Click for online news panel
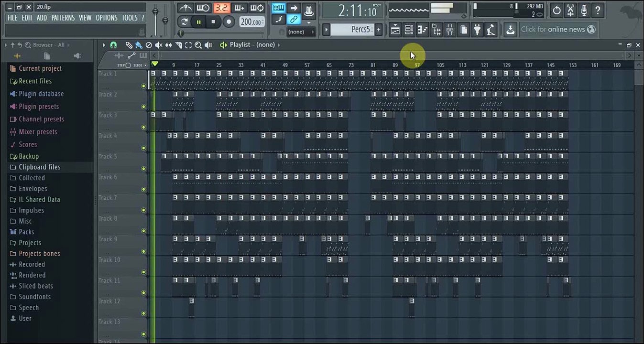This screenshot has height=344, width=644. [x=558, y=30]
